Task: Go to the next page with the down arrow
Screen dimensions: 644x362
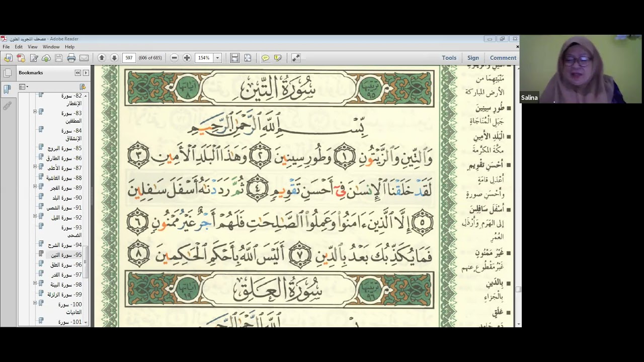Action: 114,58
